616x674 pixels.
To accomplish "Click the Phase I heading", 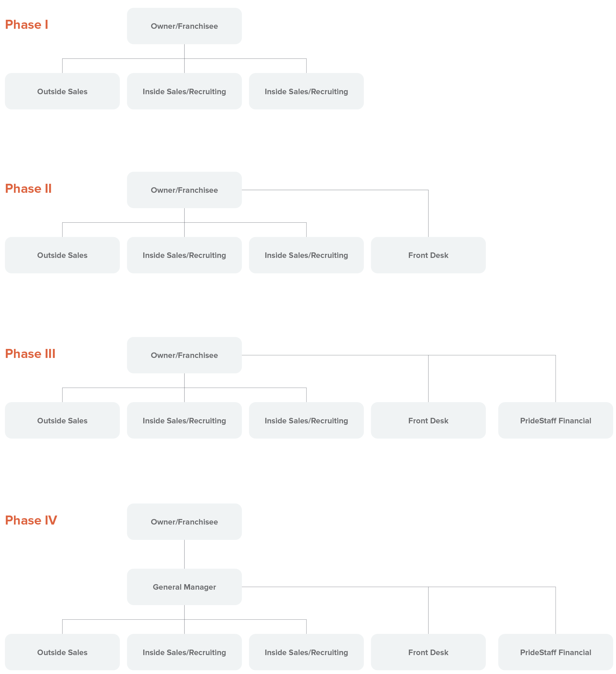I will [x=27, y=25].
